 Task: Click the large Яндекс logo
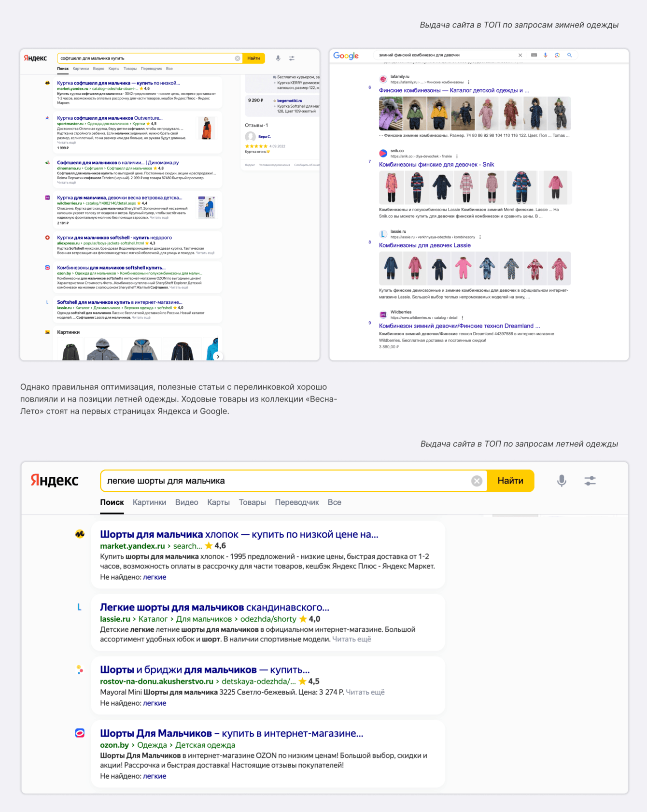(x=55, y=481)
